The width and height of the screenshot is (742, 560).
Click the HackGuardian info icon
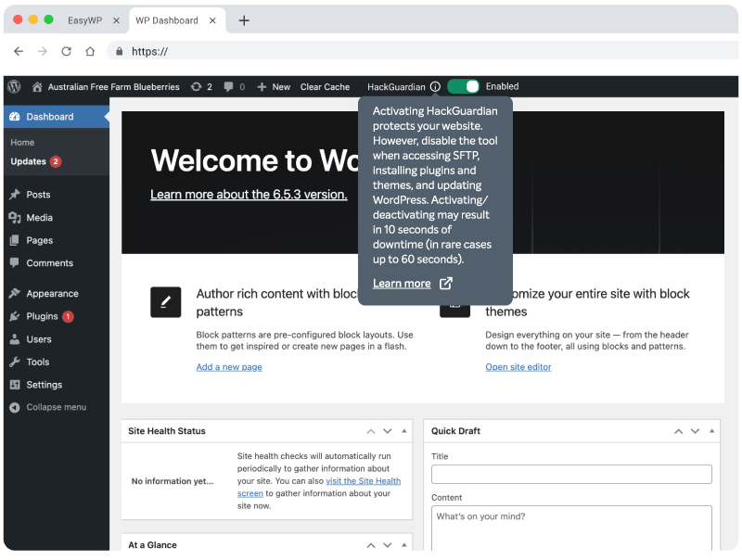[x=435, y=86]
